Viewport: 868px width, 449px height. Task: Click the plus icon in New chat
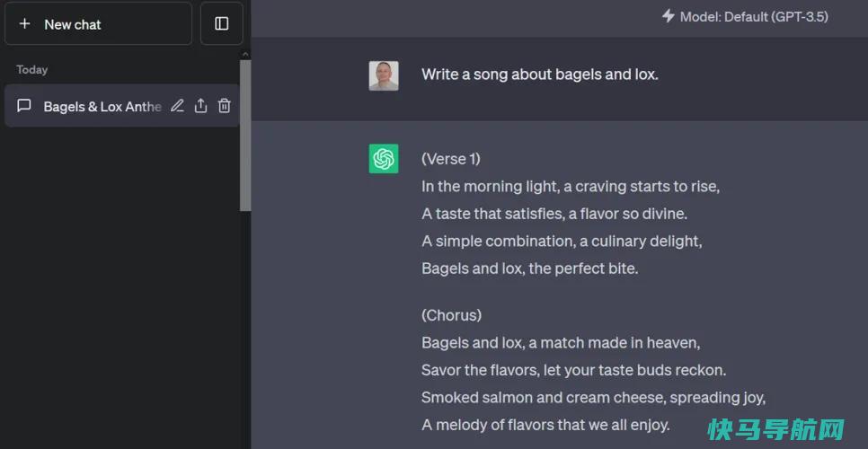point(24,23)
